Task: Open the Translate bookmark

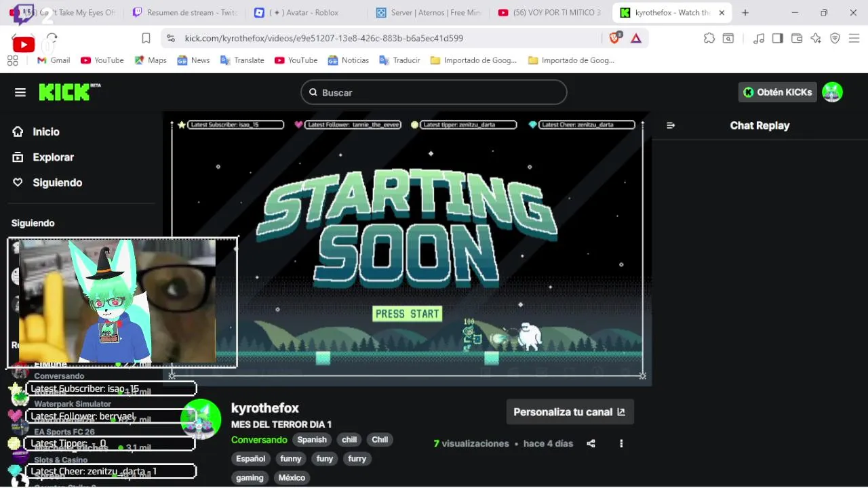Action: tap(242, 60)
